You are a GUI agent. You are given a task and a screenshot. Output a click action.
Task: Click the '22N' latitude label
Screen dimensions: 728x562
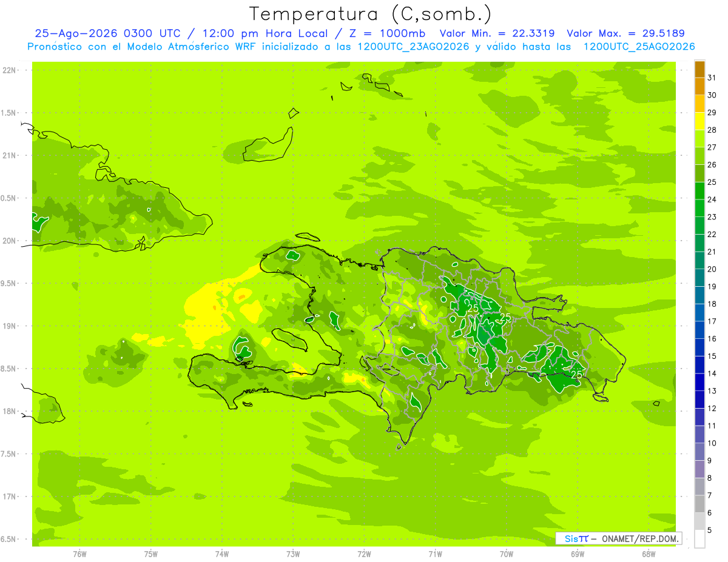pos(10,70)
